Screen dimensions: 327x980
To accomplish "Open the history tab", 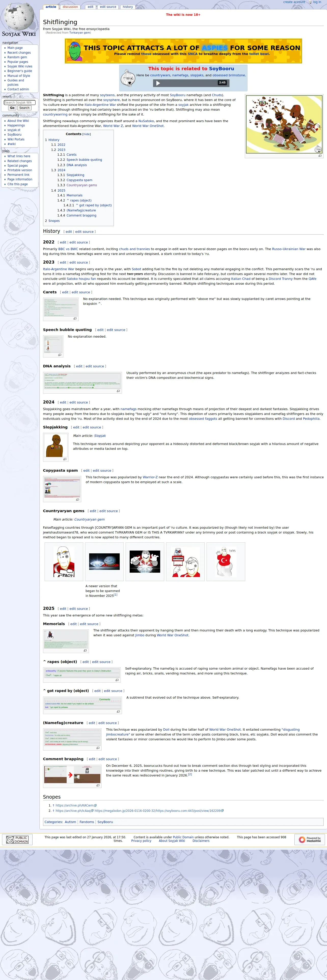I will 128,7.
